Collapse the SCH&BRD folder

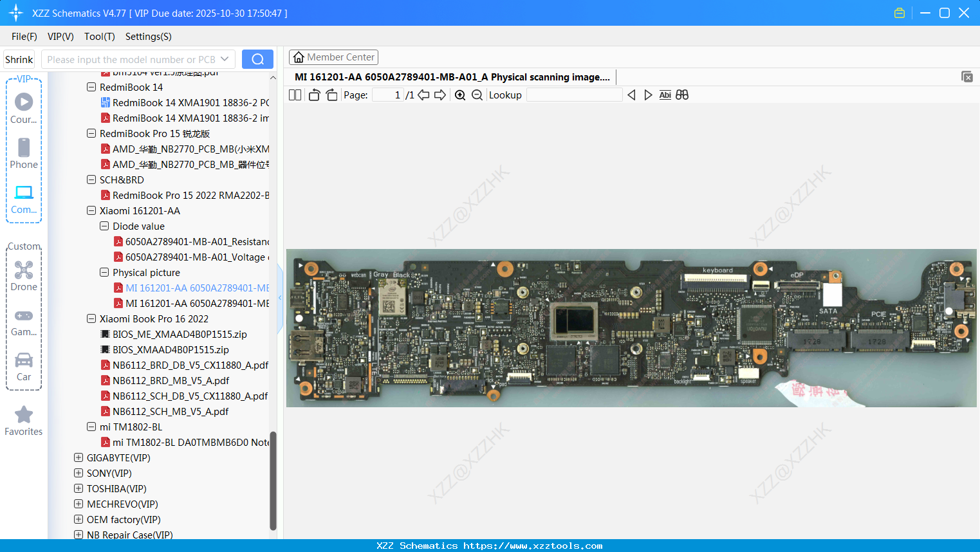coord(91,179)
